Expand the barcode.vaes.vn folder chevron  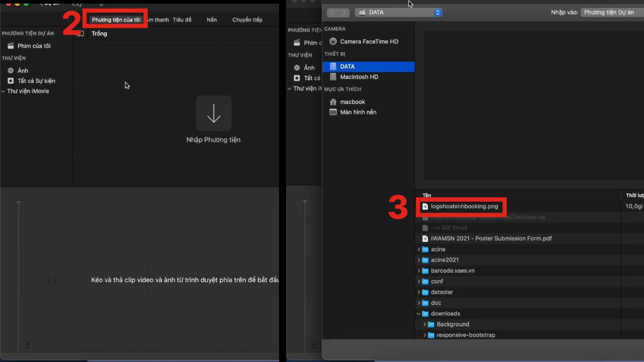pos(419,271)
